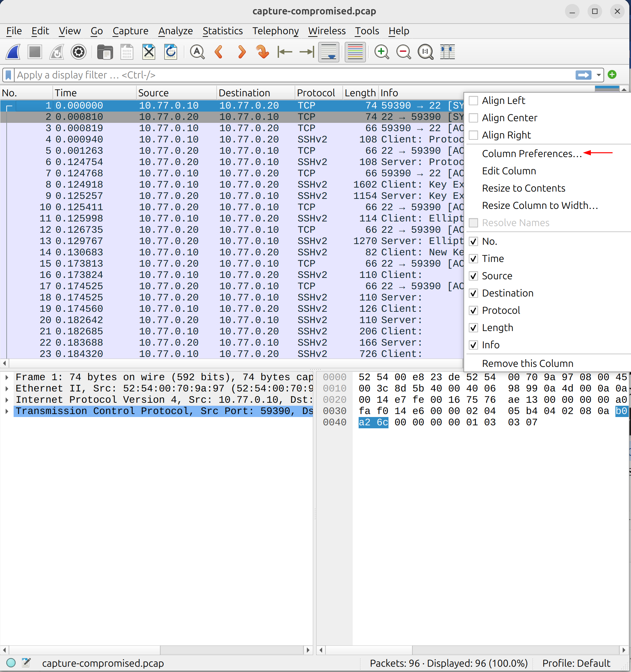Screen dimensions: 631x672
Task: Choose Resize to Contents entry
Action: tap(524, 188)
